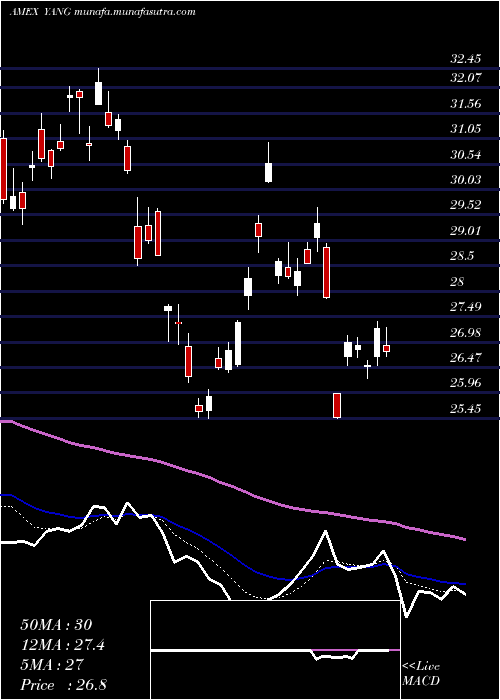Click the 28 price axis label
This screenshot has width=500, height=700.
[x=458, y=282]
